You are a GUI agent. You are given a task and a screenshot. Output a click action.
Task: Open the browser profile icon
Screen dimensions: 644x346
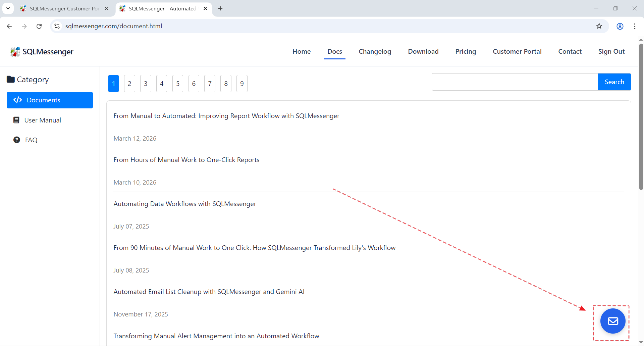click(x=620, y=26)
